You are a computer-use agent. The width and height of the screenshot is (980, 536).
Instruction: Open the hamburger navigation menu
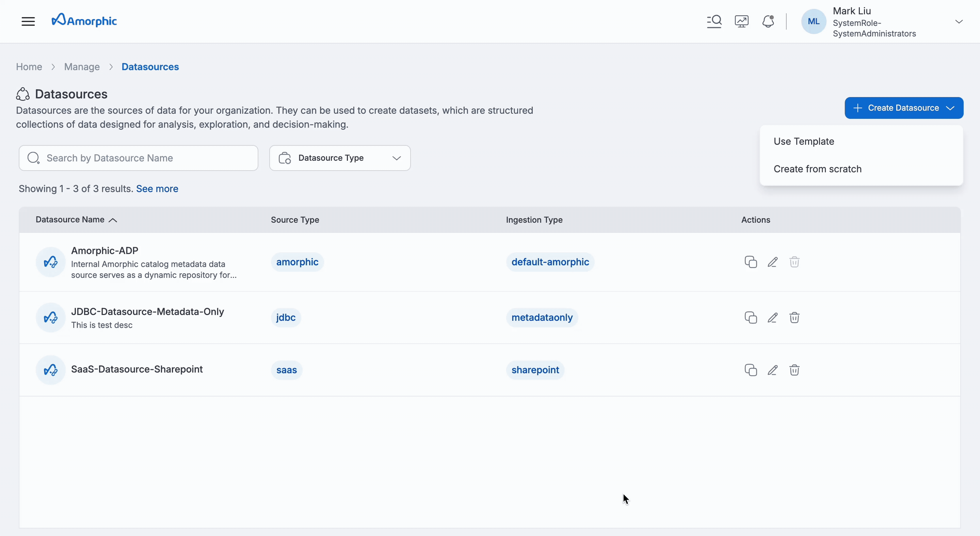[x=28, y=21]
